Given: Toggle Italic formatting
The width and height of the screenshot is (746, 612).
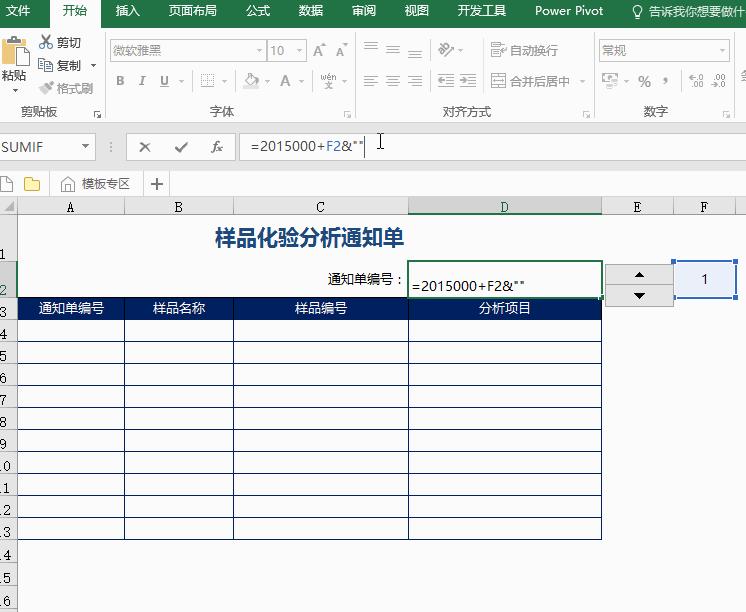Looking at the screenshot, I should pos(142,81).
